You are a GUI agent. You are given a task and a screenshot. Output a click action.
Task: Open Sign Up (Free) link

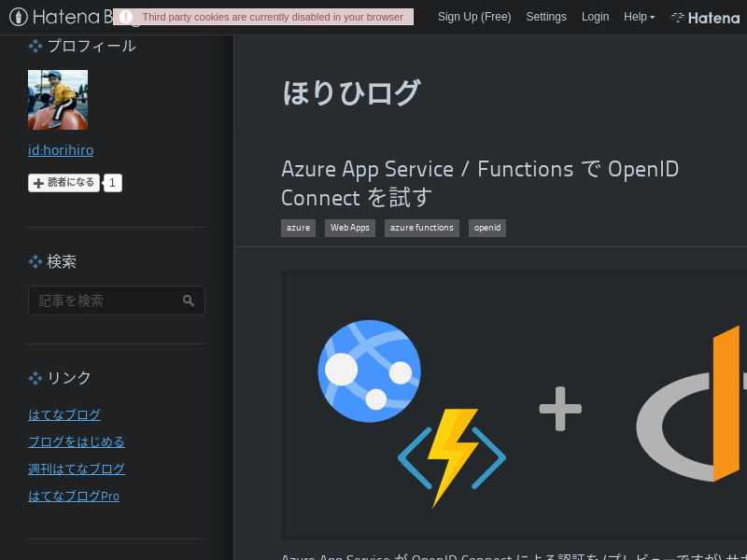tap(474, 17)
